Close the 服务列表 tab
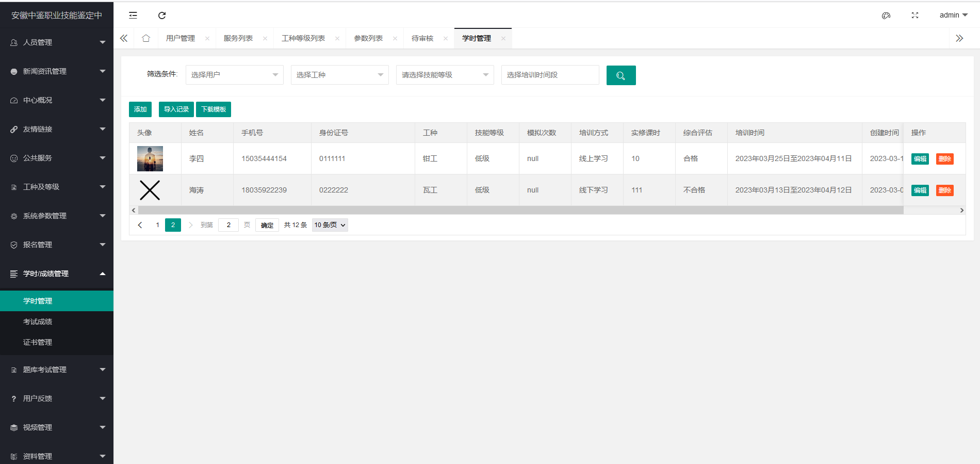 [x=265, y=38]
